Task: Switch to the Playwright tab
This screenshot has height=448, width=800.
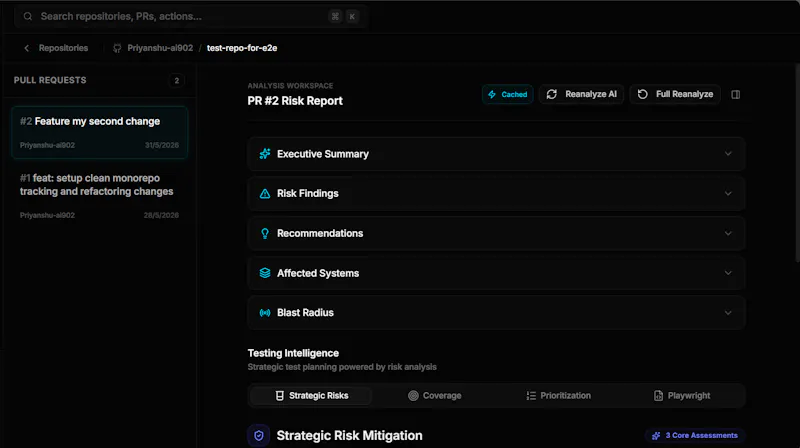Action: tap(682, 395)
